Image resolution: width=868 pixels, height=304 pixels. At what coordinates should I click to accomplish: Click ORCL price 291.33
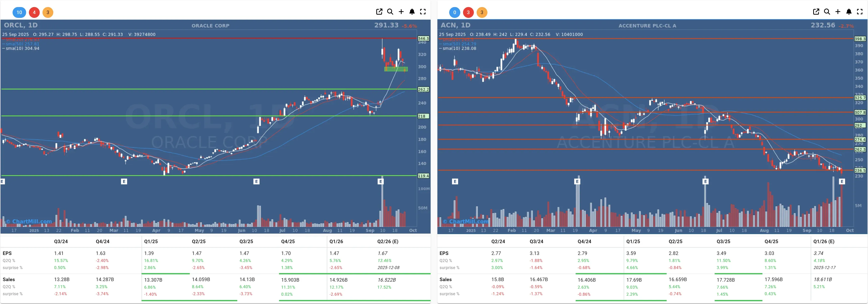tap(386, 25)
